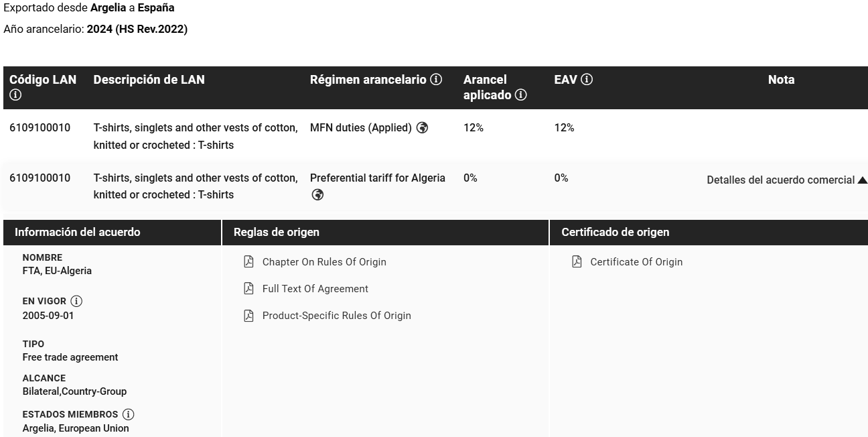Click the info icon beside ESTADOS MIEMBROS
This screenshot has width=868, height=437.
click(x=128, y=414)
